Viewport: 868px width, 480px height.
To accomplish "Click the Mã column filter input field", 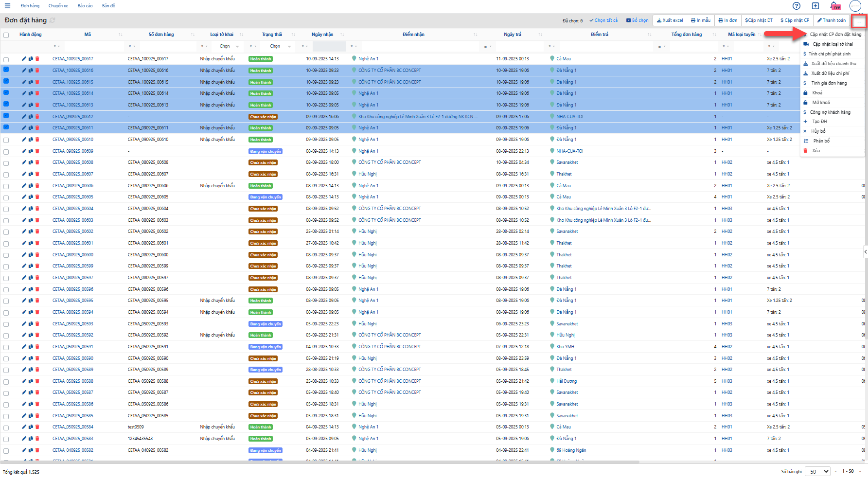I will coord(93,46).
